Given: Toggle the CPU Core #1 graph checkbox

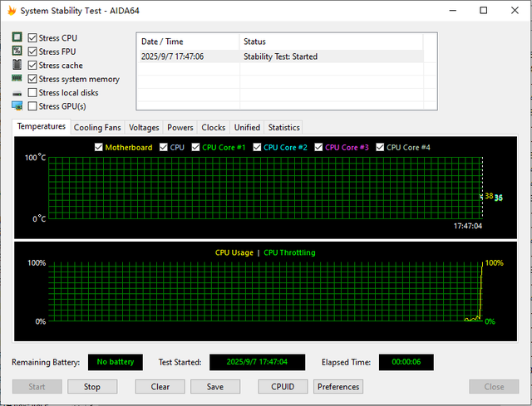Looking at the screenshot, I should click(x=195, y=147).
